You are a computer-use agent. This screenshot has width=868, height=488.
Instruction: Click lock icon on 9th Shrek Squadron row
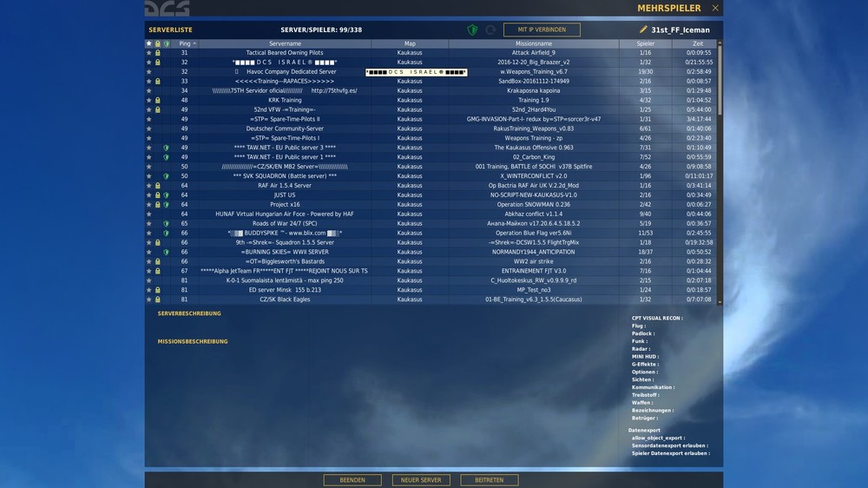coord(157,242)
